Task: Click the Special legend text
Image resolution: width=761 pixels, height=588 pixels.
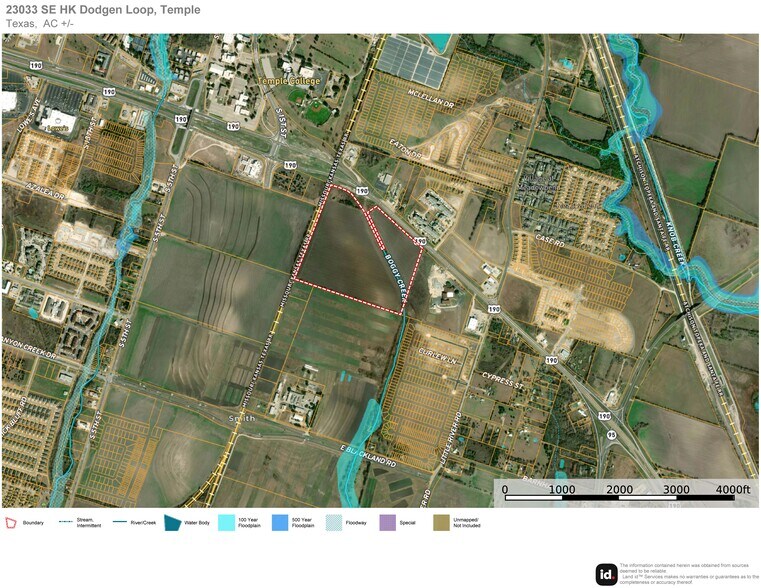Action: [x=407, y=523]
